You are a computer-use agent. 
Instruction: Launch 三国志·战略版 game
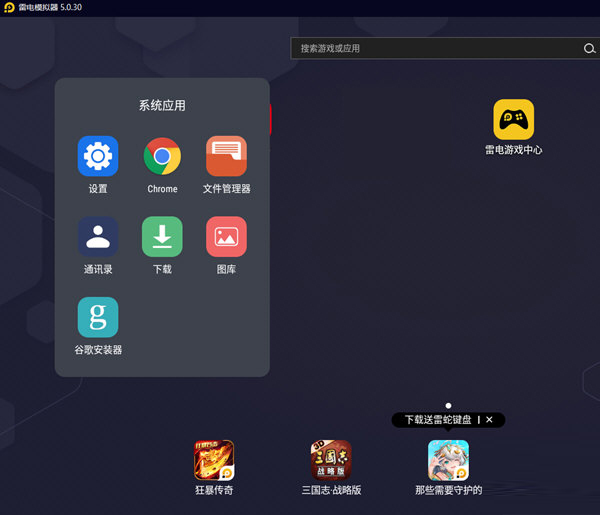point(331,460)
